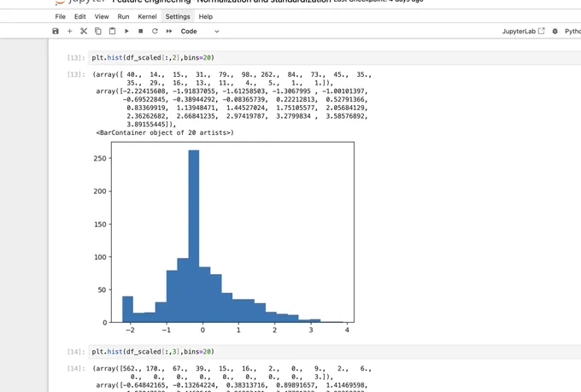The image size is (581, 392).
Task: Open the cell type dropdown showing Code
Action: pyautogui.click(x=200, y=32)
